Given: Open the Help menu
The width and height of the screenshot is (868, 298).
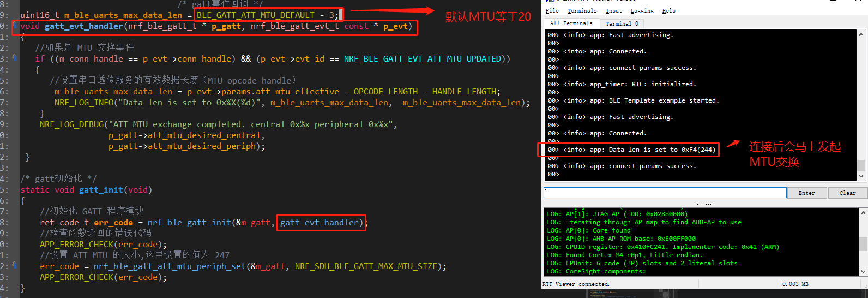Looking at the screenshot, I should tap(668, 10).
